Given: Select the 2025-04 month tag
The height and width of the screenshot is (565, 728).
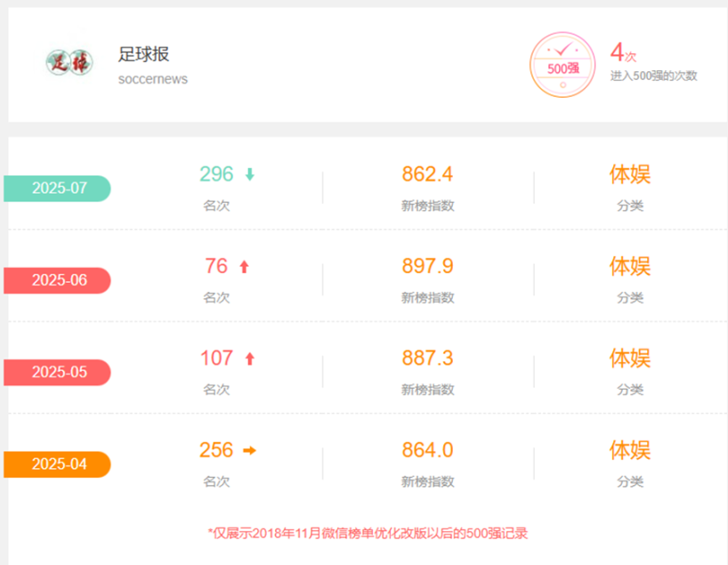Looking at the screenshot, I should click(x=58, y=464).
